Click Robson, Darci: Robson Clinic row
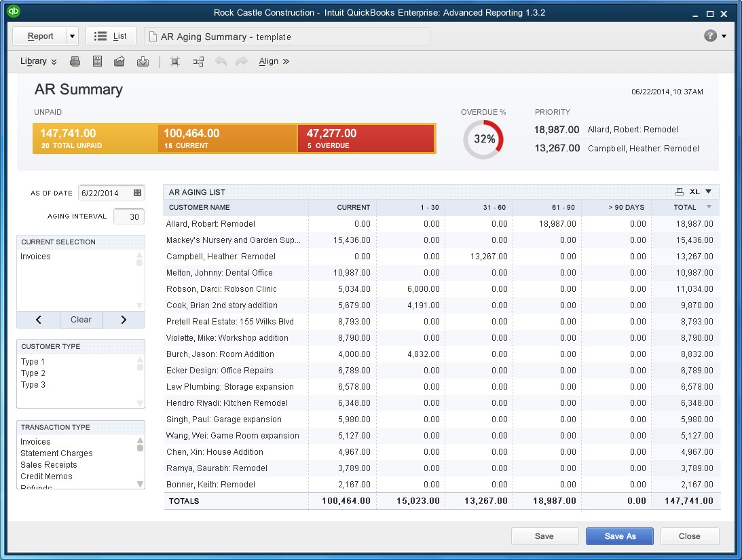This screenshot has height=560, width=742. [x=441, y=289]
